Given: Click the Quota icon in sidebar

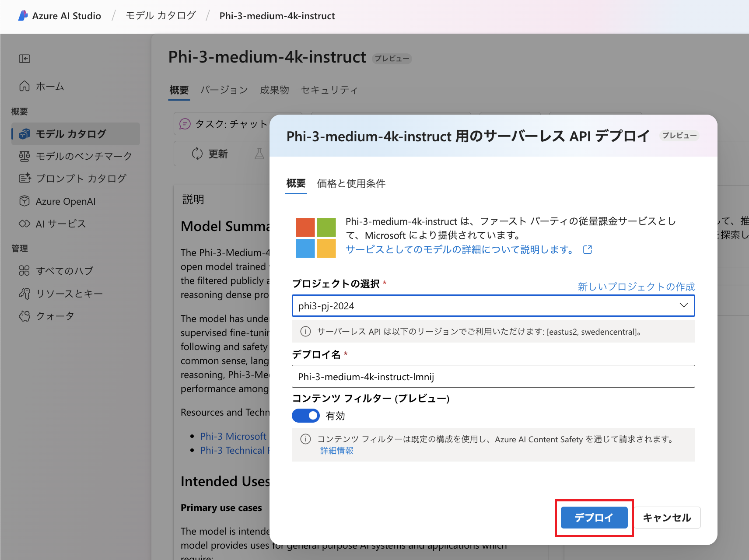Looking at the screenshot, I should (x=24, y=316).
